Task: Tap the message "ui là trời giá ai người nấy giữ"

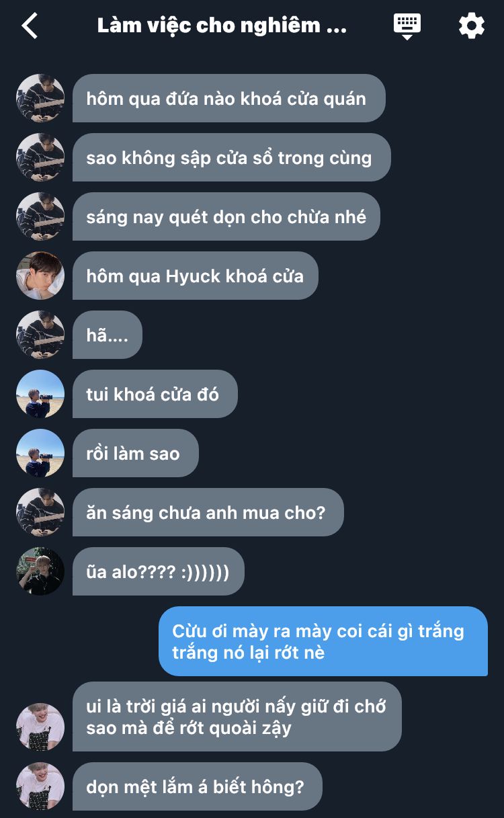Action: (237, 717)
